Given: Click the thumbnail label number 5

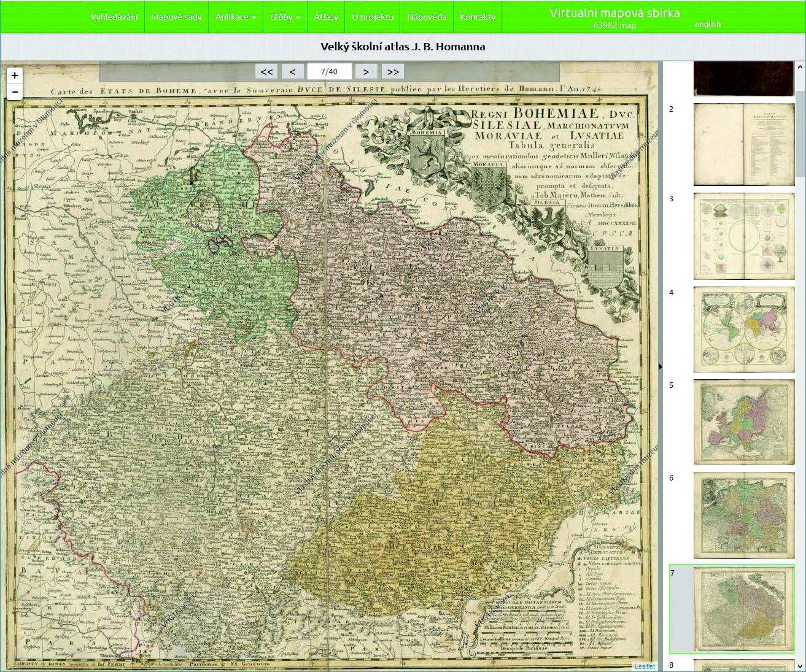Looking at the screenshot, I should point(672,385).
